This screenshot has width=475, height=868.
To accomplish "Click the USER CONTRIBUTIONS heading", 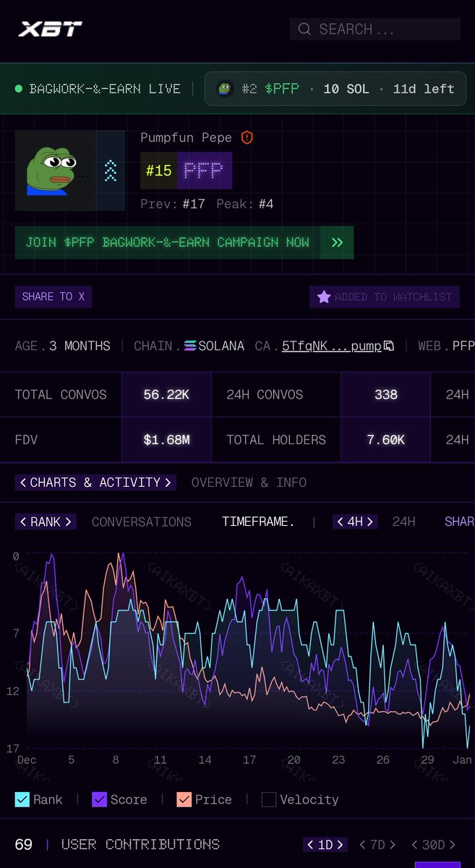I will tap(140, 844).
